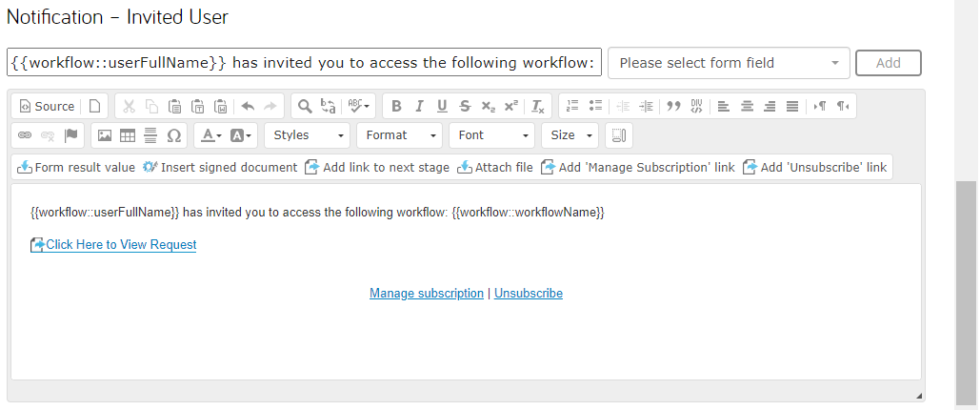980x410 pixels.
Task: Click the Find magnifier icon
Action: pyautogui.click(x=303, y=107)
